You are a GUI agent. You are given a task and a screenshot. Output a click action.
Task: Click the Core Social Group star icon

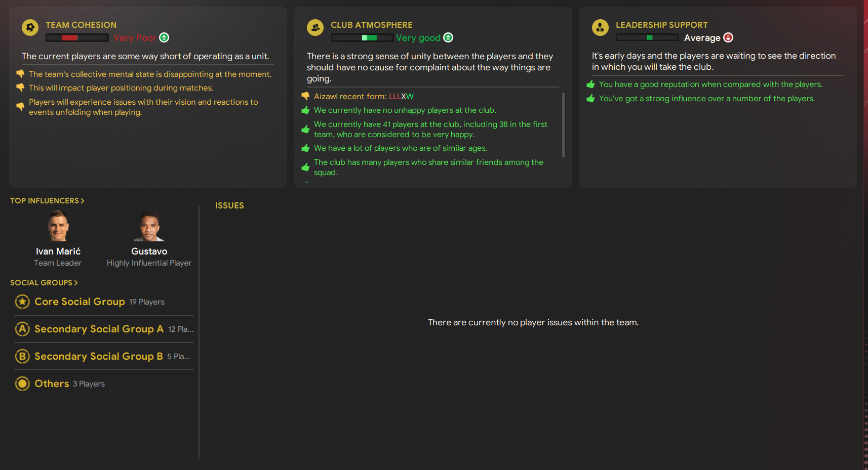coord(22,302)
